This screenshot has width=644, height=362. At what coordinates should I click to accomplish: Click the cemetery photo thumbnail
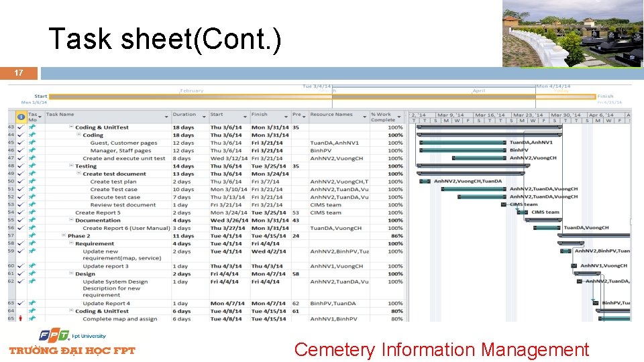point(572,34)
